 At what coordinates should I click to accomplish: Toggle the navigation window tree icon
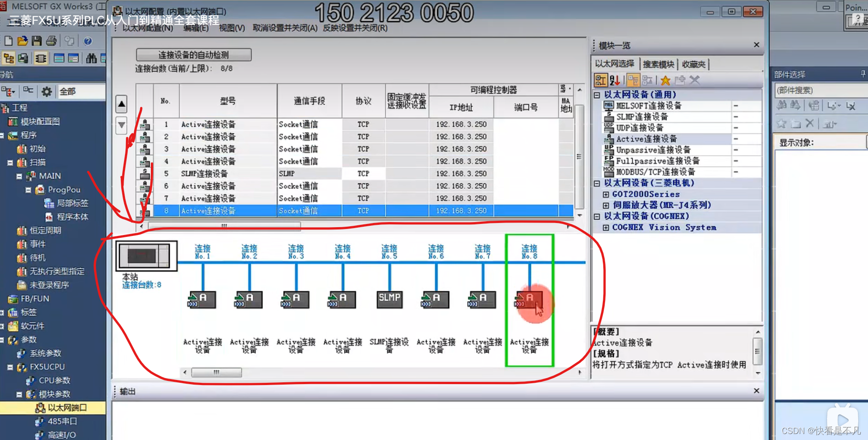point(8,58)
